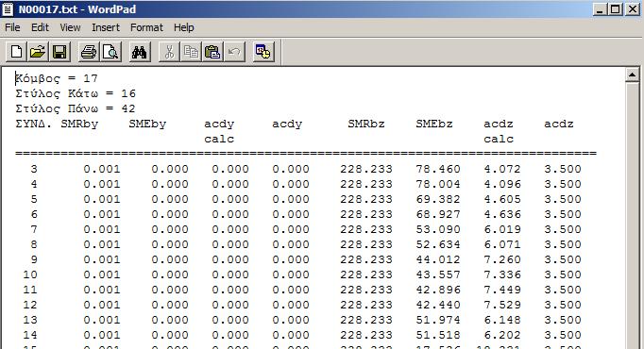
Task: Open the Help menu
Action: [183, 27]
